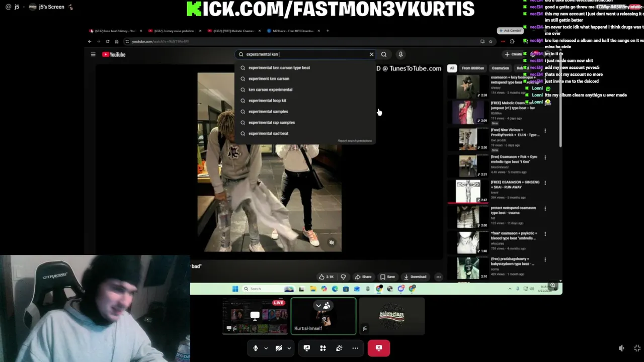
Task: Open more call options ellipsis
Action: pos(355,348)
